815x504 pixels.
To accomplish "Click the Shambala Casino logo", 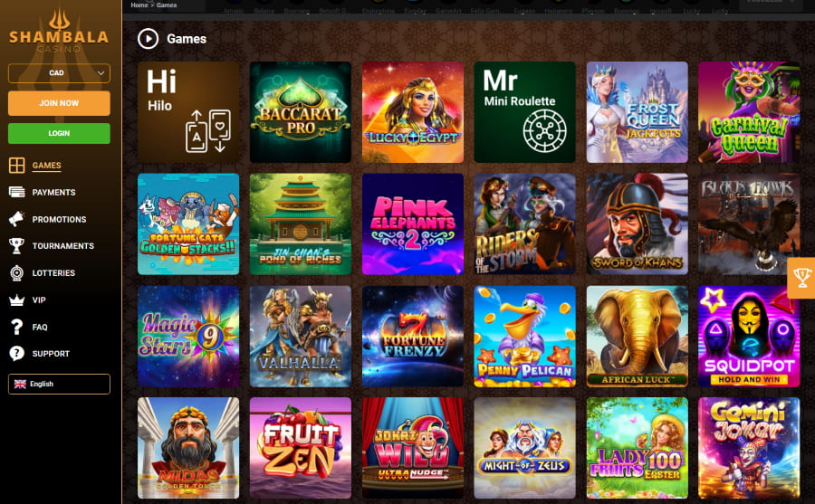I will point(59,33).
